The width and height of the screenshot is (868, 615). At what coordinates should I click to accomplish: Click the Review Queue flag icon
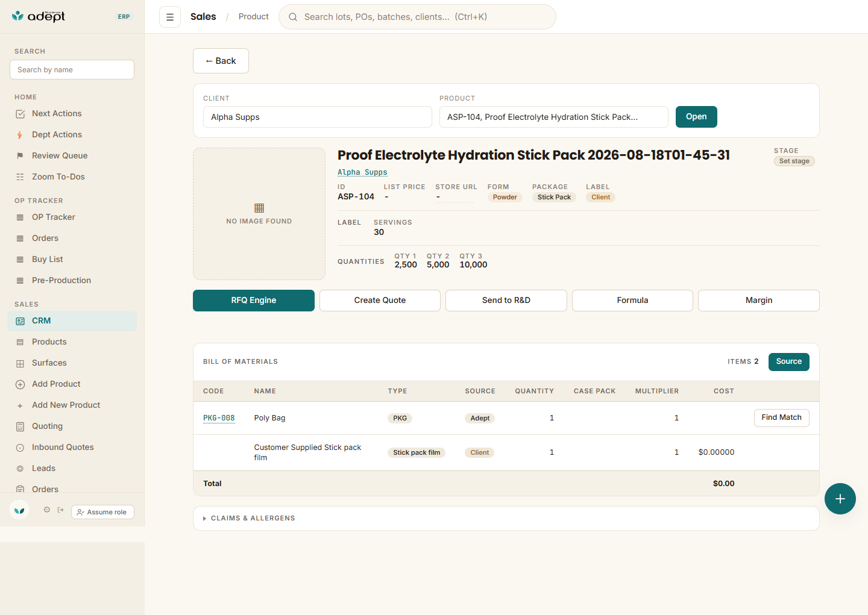[20, 156]
